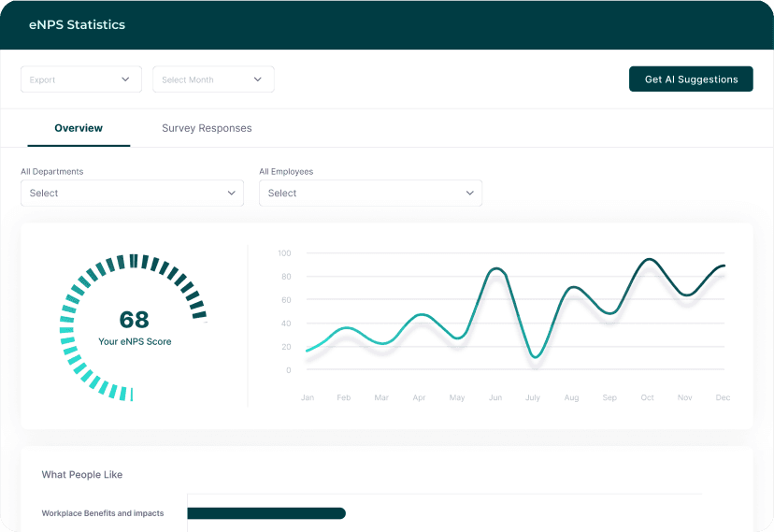Select the June peak on the line chart
Image resolution: width=774 pixels, height=532 pixels.
(496, 269)
